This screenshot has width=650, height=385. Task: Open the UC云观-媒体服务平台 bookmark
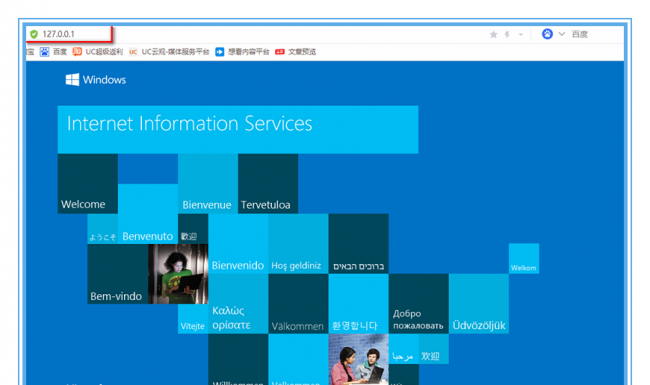tap(169, 52)
